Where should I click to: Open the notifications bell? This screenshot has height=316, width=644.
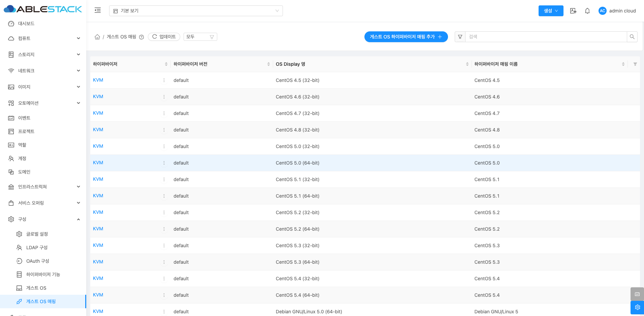tap(587, 11)
